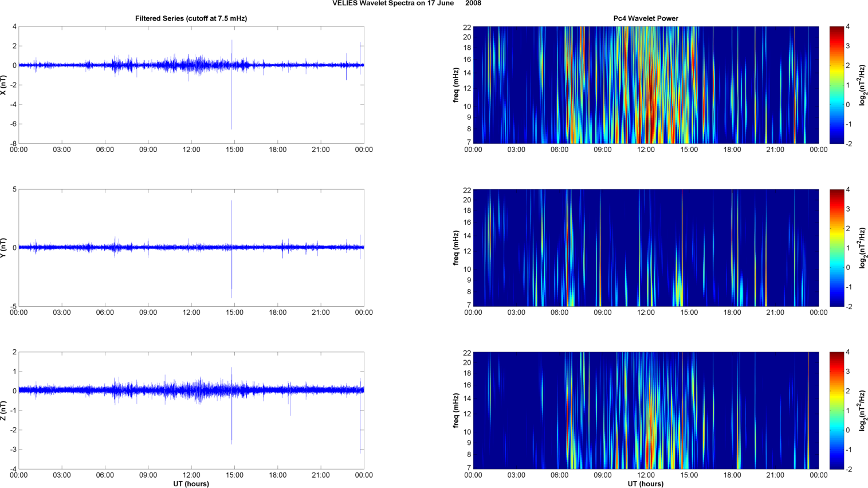868x488 pixels.
Task: Click inside the bottom Pc4 wavelet spectrogram
Action: point(646,411)
